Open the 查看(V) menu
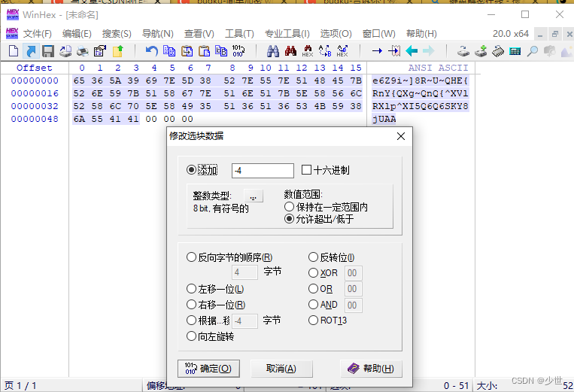 (x=199, y=34)
